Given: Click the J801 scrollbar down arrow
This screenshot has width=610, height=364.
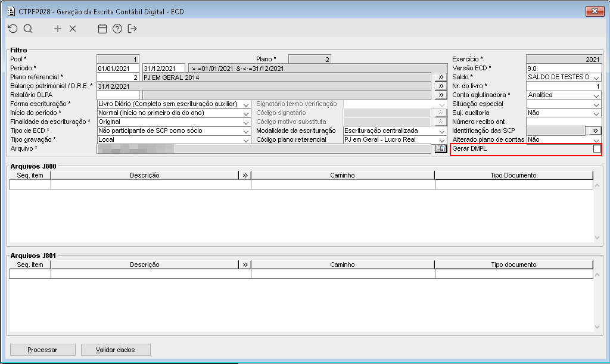Looking at the screenshot, I should pos(597,327).
